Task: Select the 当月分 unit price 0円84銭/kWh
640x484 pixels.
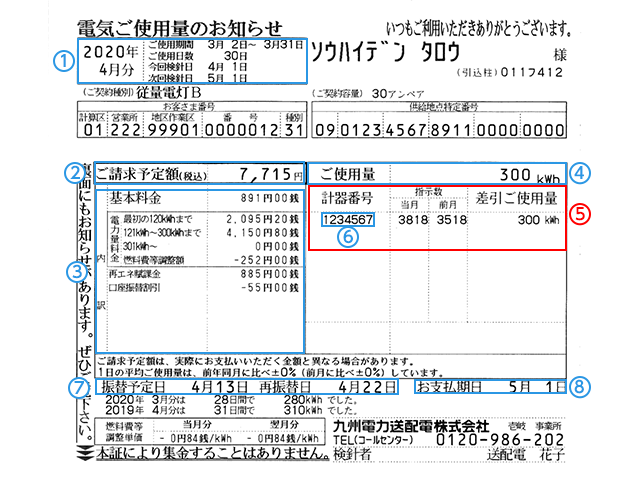Action: [x=196, y=439]
